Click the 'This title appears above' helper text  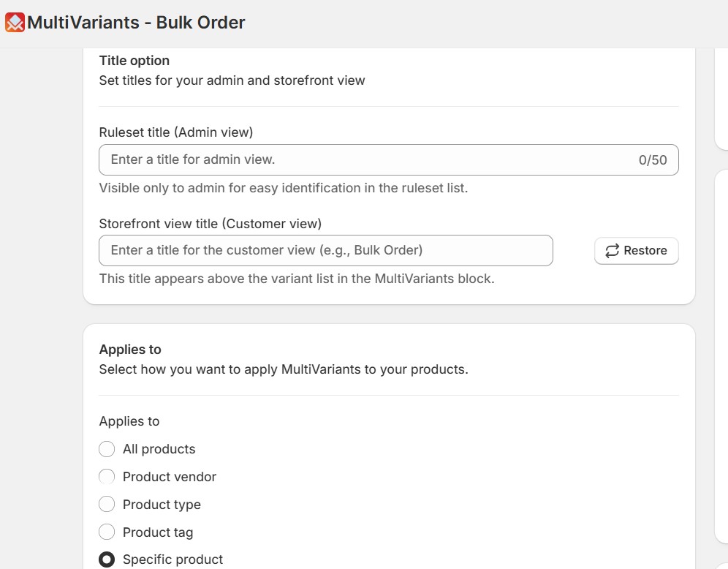(x=297, y=279)
